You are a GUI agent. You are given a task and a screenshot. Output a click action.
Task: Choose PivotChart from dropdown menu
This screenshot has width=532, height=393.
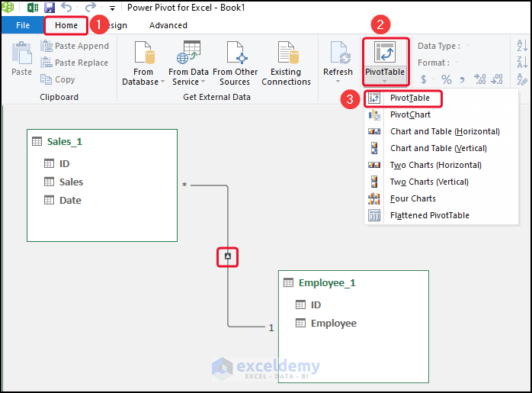click(441, 114)
